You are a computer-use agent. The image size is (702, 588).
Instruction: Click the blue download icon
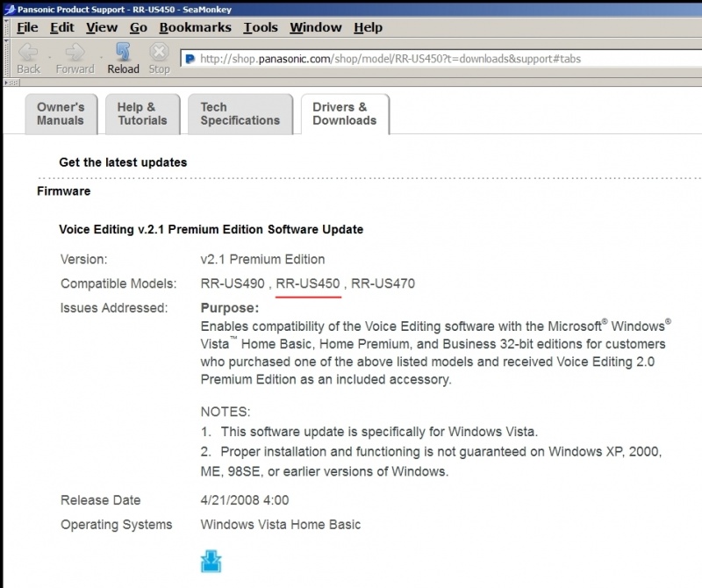[211, 561]
